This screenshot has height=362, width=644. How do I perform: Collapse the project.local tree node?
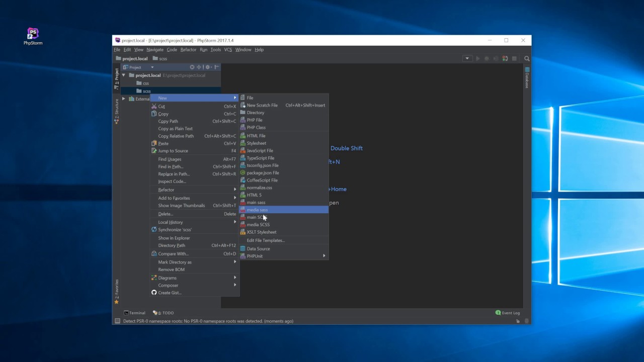pos(124,75)
